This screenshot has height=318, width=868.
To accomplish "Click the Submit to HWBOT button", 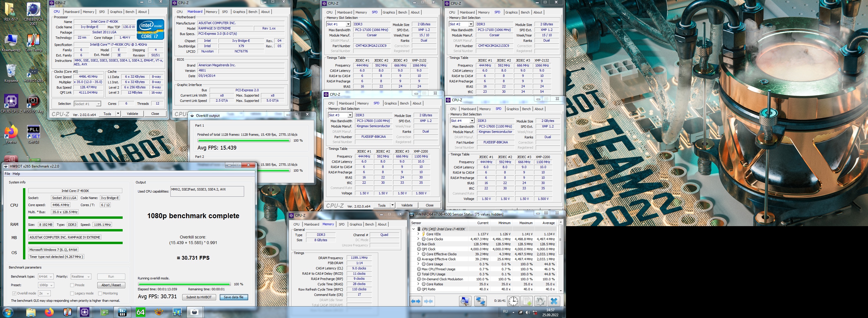I will pos(199,297).
